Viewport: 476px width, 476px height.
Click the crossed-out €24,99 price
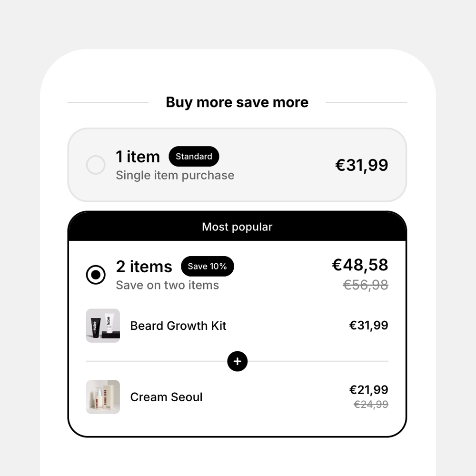click(371, 404)
